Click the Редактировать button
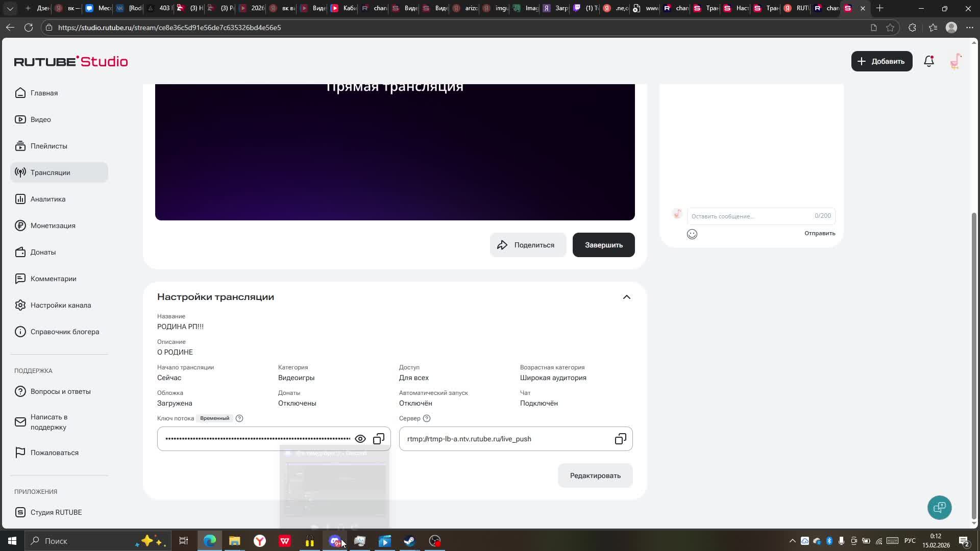Screen dimensions: 980x551 [595, 475]
